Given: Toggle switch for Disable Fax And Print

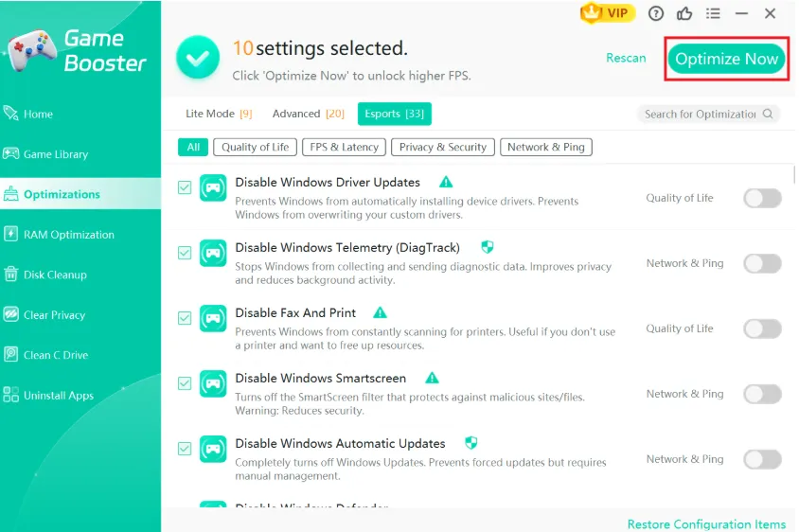Looking at the screenshot, I should 762,328.
